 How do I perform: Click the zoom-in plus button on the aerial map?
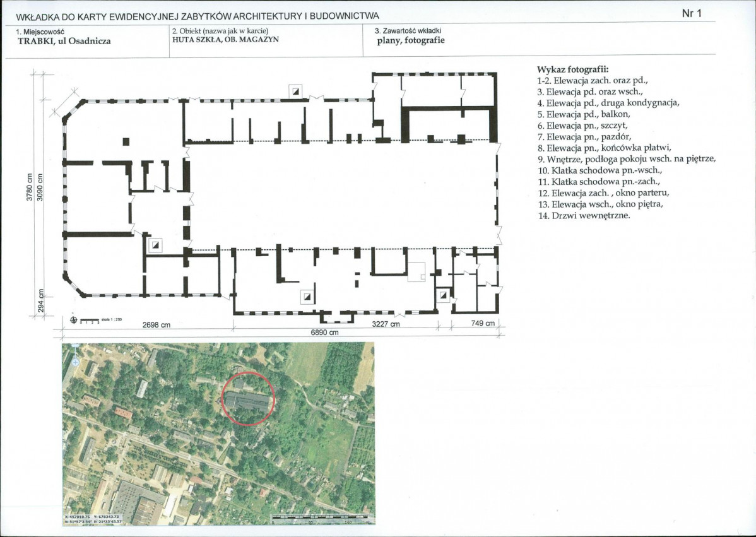coord(76,362)
